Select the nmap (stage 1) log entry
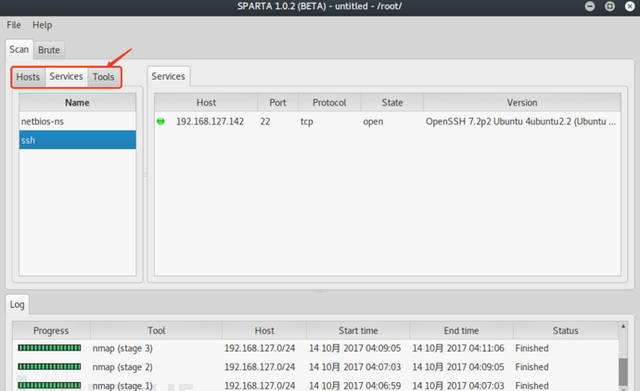 [122, 385]
